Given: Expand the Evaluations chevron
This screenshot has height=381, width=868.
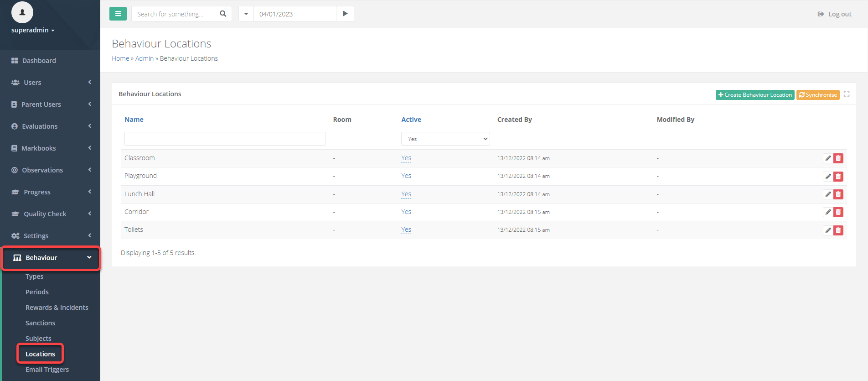Looking at the screenshot, I should (90, 126).
